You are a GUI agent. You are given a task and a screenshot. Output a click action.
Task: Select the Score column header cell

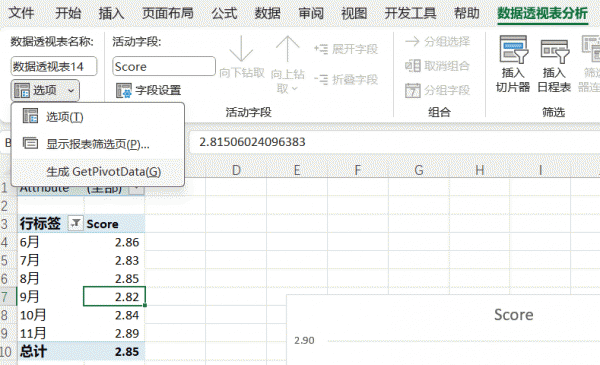click(x=114, y=223)
